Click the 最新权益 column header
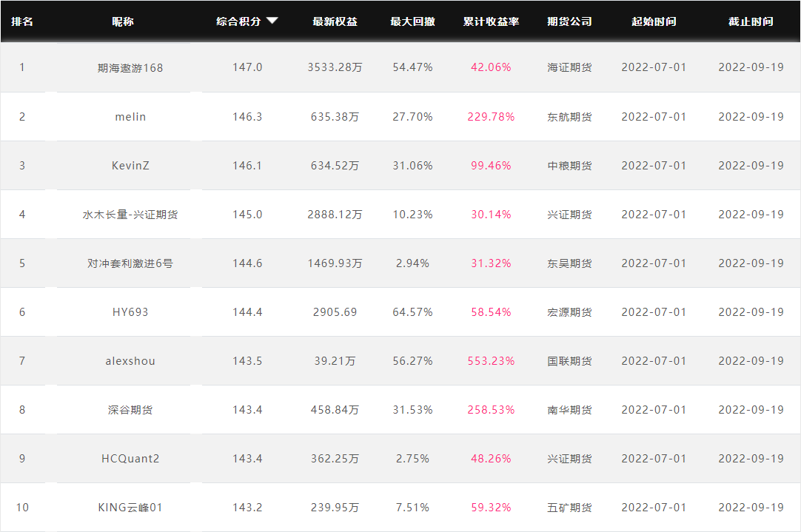 (x=335, y=21)
